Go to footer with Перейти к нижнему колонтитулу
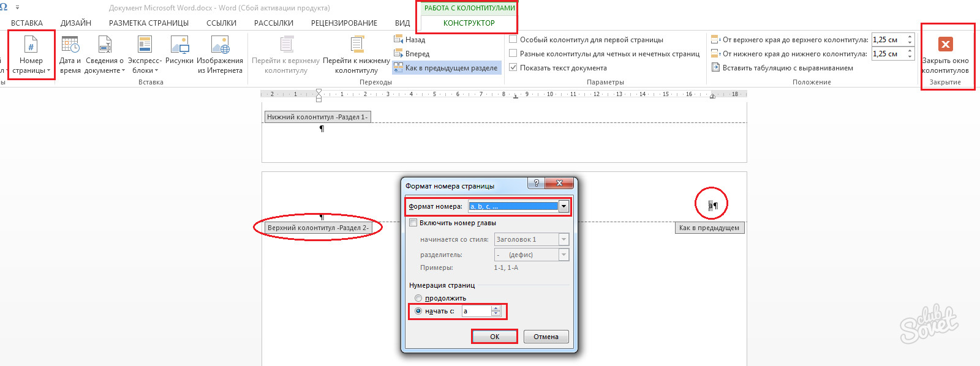Image resolution: width=980 pixels, height=366 pixels. point(356,54)
